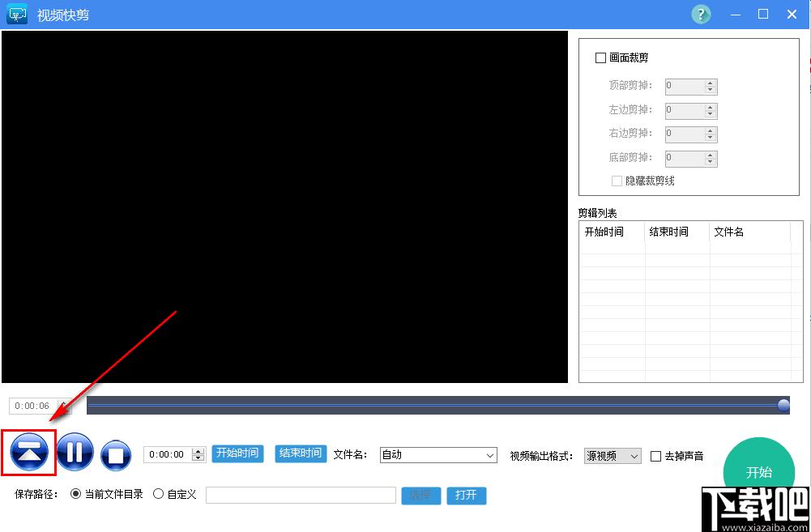Screen dimensions: 811x532
Task: Click the middle of the video seek bar
Action: (438, 406)
